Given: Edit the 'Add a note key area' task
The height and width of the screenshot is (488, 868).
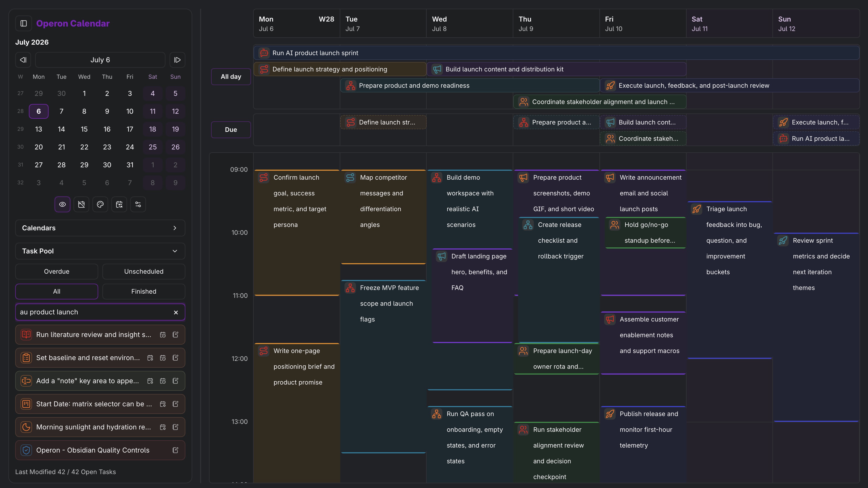Looking at the screenshot, I should 175,381.
